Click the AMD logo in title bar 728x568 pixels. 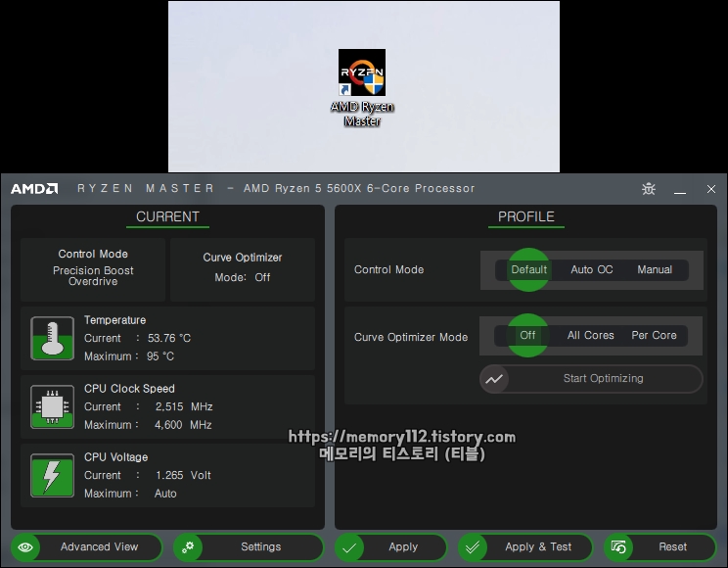click(34, 188)
